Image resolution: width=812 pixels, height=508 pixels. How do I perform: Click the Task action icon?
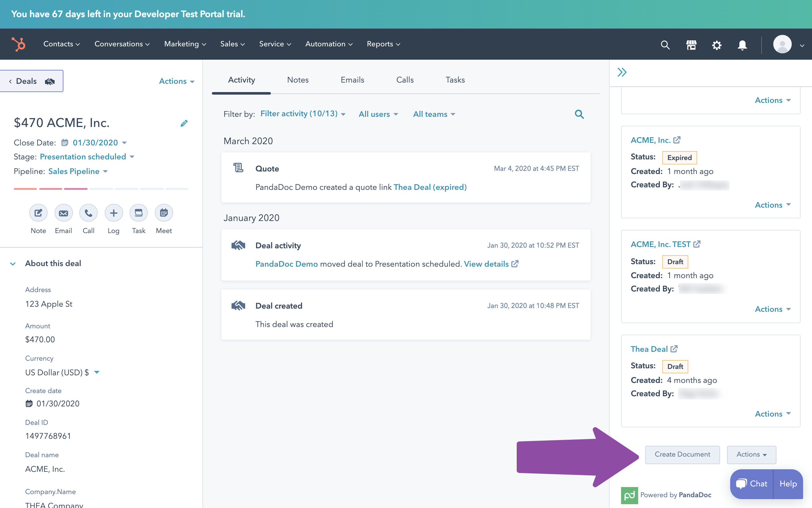(139, 213)
